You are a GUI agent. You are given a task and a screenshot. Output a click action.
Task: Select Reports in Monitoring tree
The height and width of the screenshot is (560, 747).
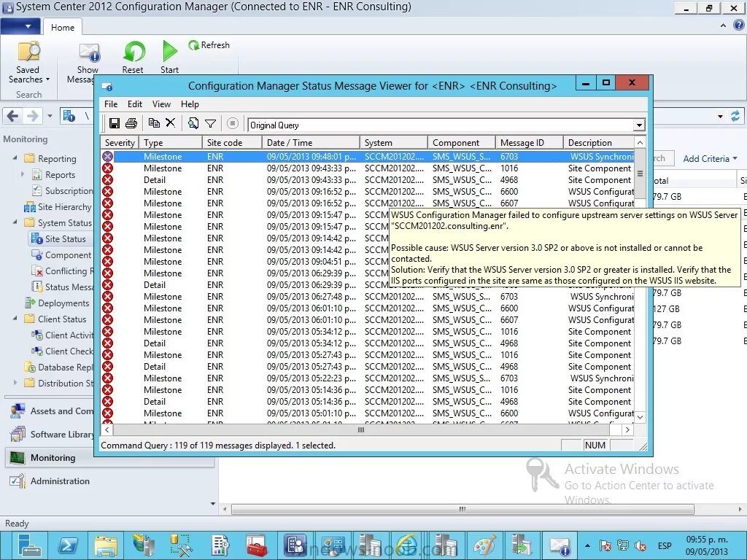tap(53, 175)
